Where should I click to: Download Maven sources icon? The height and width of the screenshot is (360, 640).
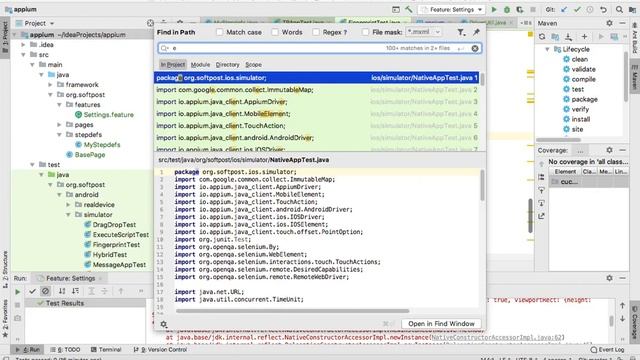[568, 37]
